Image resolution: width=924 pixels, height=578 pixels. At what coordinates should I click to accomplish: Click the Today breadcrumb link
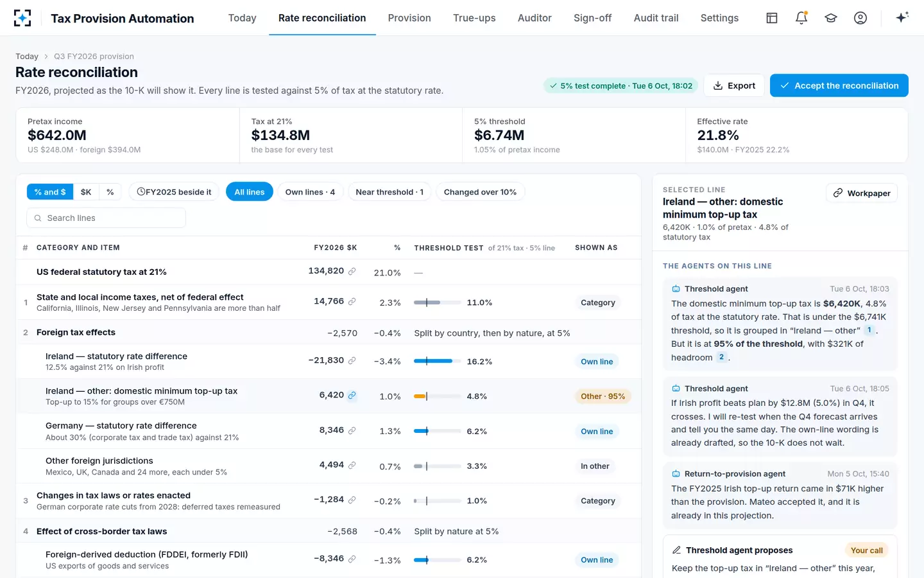click(27, 57)
